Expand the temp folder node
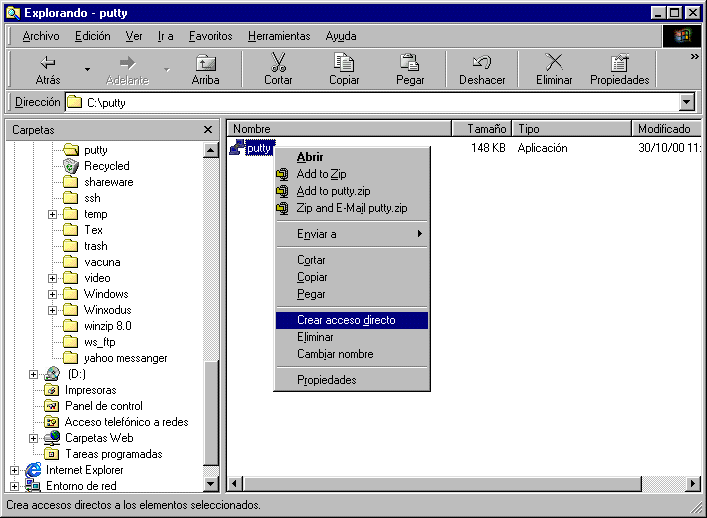707x518 pixels. (52, 214)
